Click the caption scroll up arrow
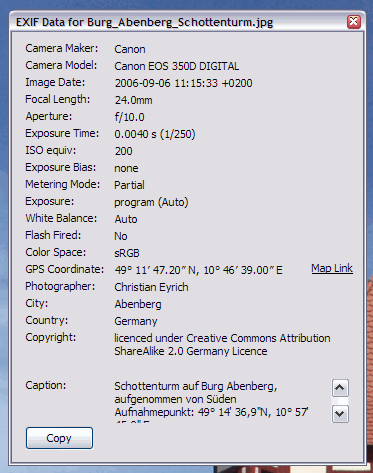This screenshot has width=373, height=473. (340, 387)
